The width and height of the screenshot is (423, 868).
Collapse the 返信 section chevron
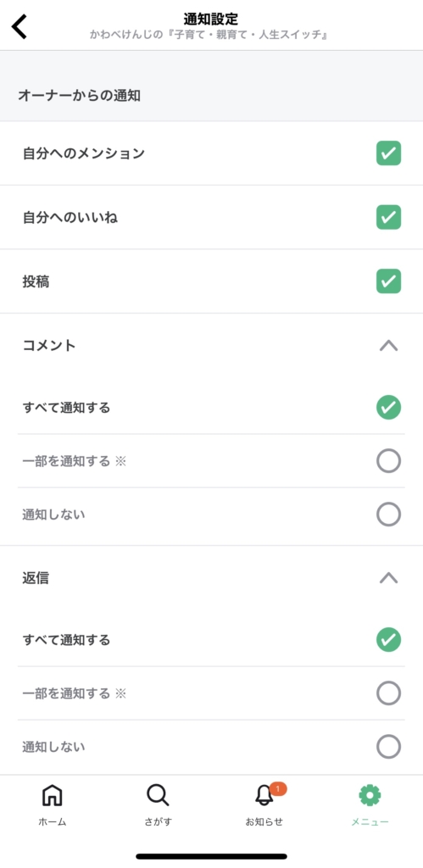(x=389, y=578)
